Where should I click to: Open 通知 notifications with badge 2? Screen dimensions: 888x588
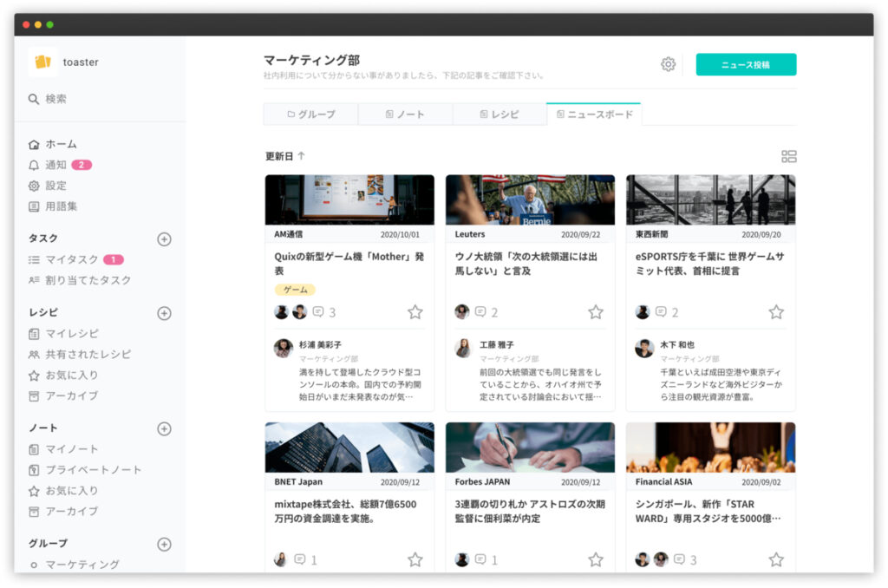click(x=60, y=165)
